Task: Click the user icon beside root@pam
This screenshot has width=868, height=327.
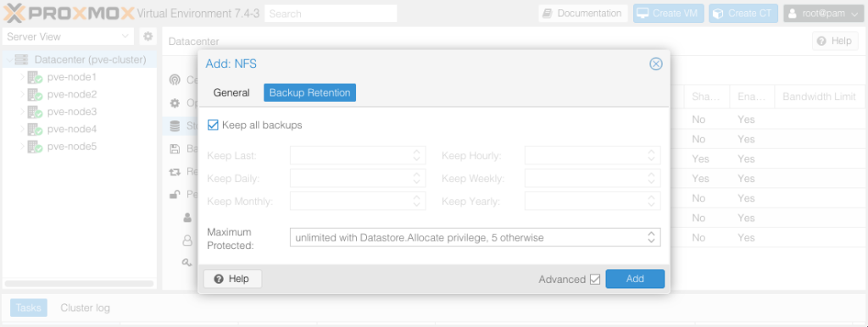Action: tap(793, 14)
